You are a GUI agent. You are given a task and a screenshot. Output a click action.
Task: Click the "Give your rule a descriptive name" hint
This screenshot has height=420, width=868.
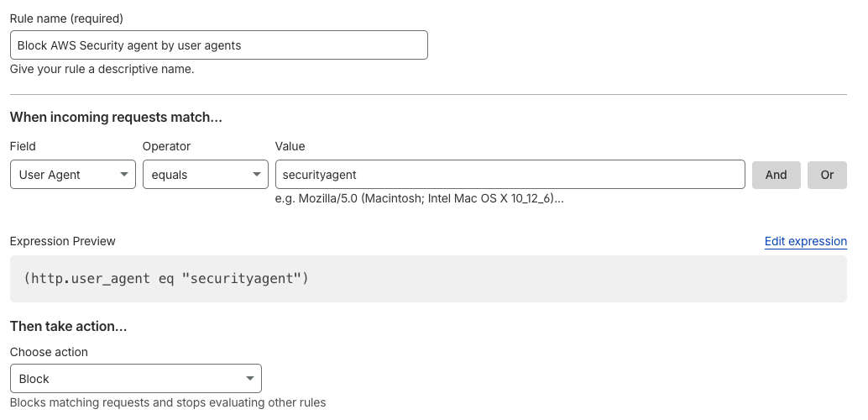[102, 69]
